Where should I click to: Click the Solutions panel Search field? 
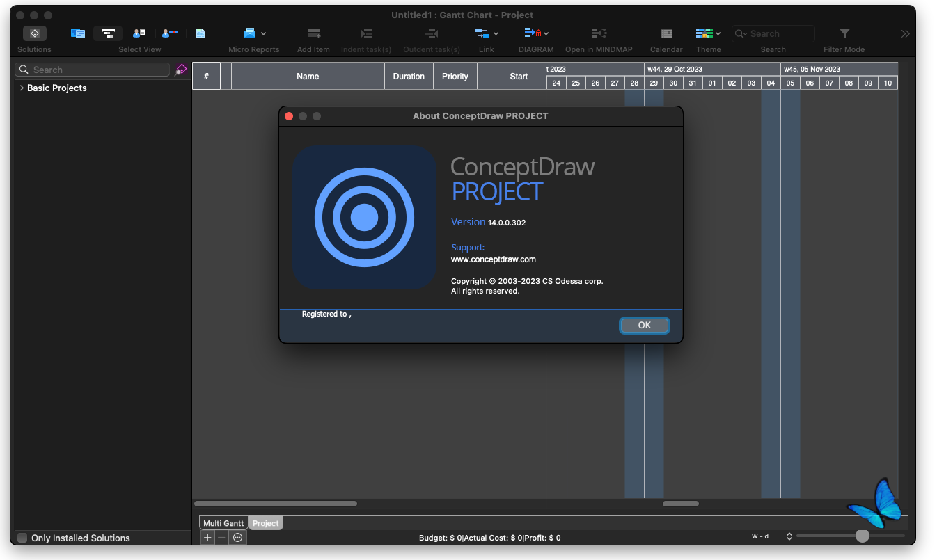(93, 70)
